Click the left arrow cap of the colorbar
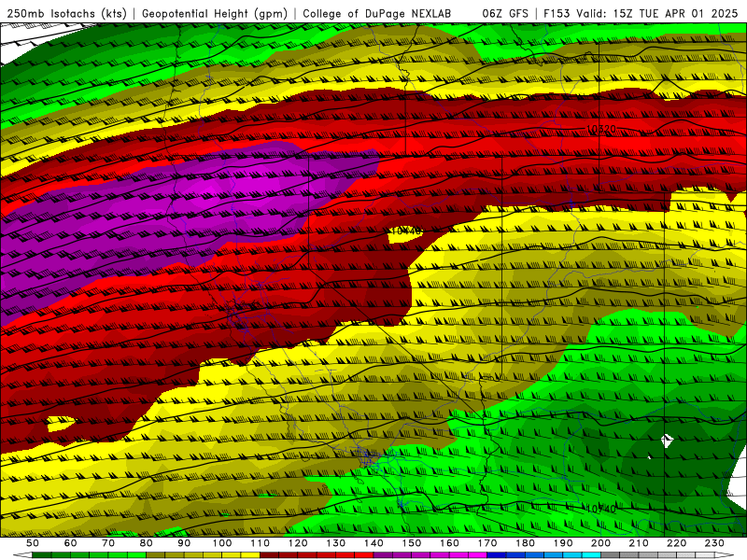This screenshot has height=560, width=747. [x=22, y=555]
